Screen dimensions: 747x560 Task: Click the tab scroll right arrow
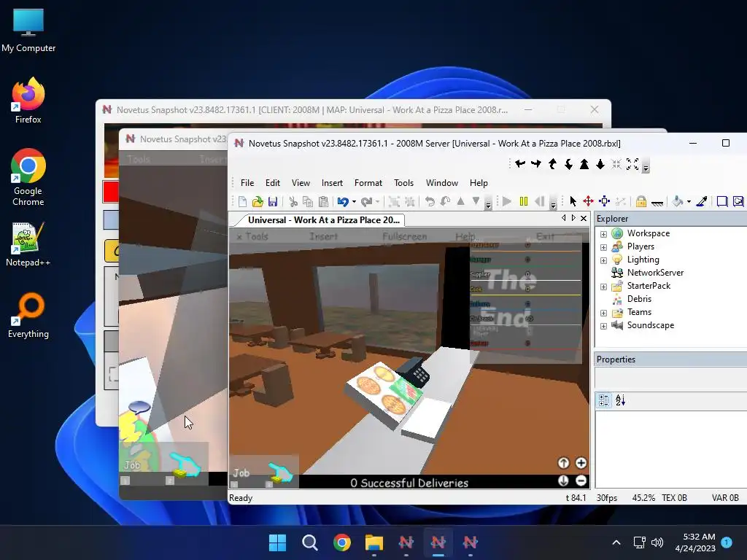pyautogui.click(x=573, y=218)
